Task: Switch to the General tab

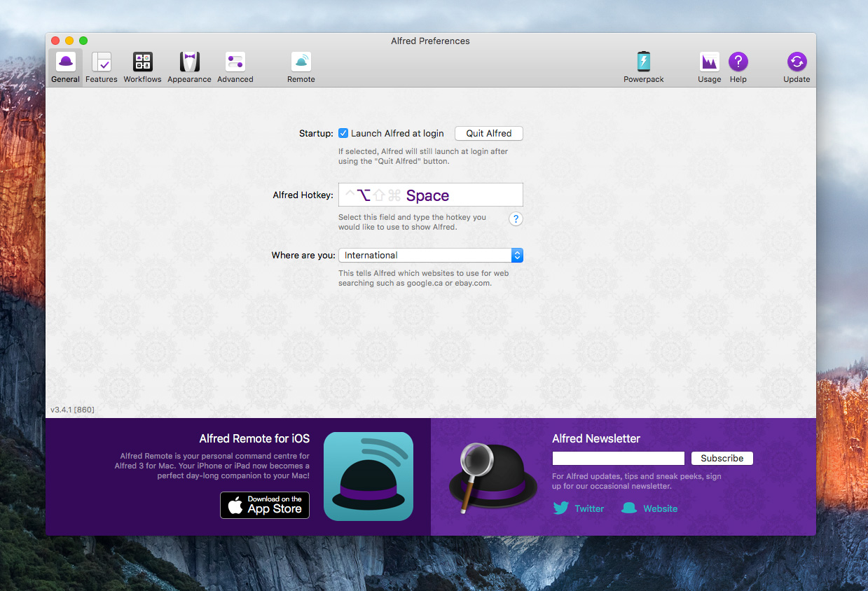Action: [x=65, y=67]
